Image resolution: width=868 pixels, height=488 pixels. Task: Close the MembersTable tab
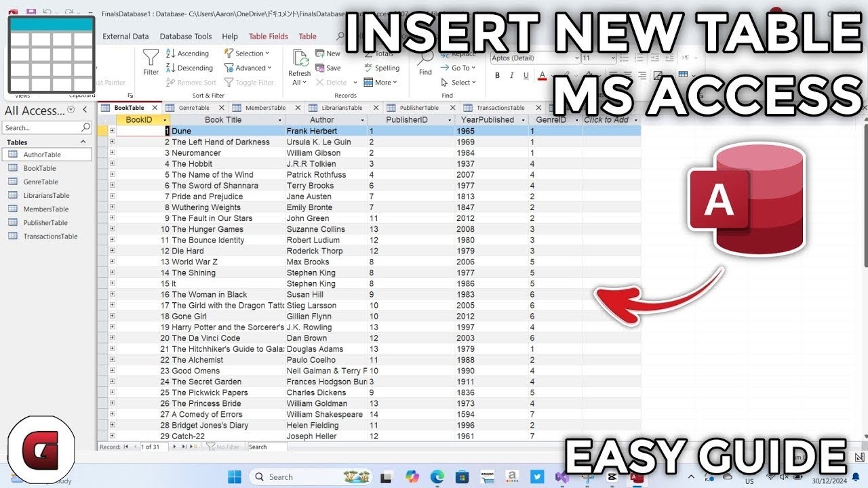(x=299, y=108)
